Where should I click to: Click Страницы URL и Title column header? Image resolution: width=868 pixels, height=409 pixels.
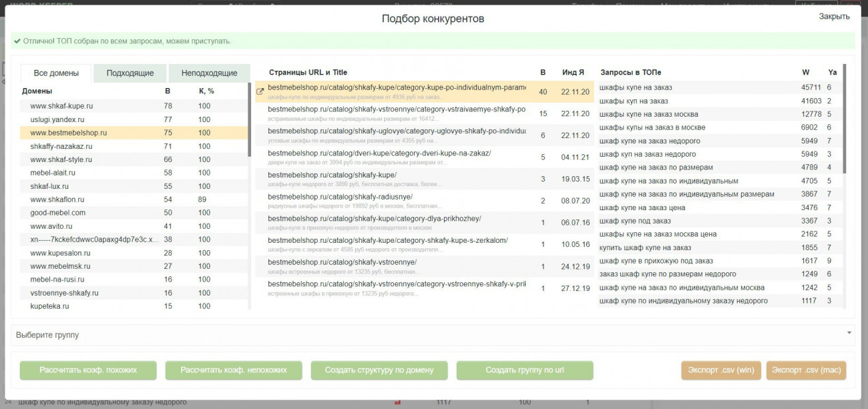(308, 72)
